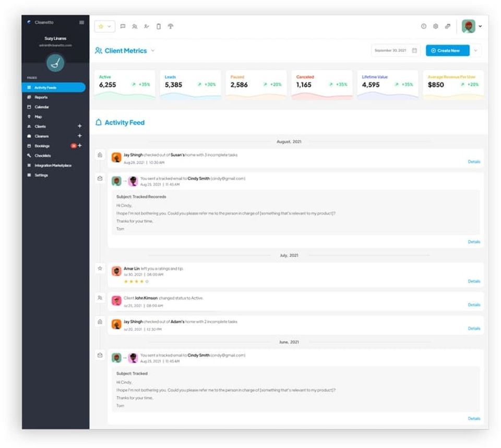This screenshot has width=501, height=448.
Task: Click checkout icon beside Adam's home entry
Action: [100, 322]
